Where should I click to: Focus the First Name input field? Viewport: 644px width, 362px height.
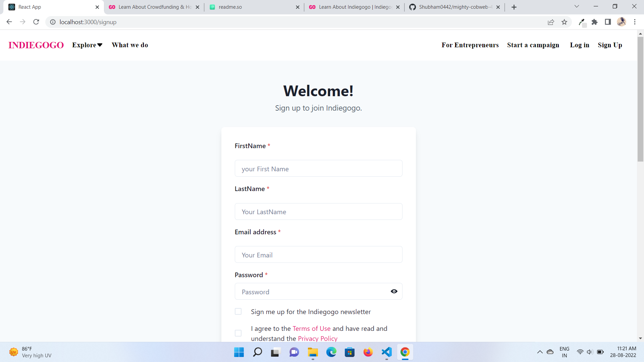tap(318, 168)
